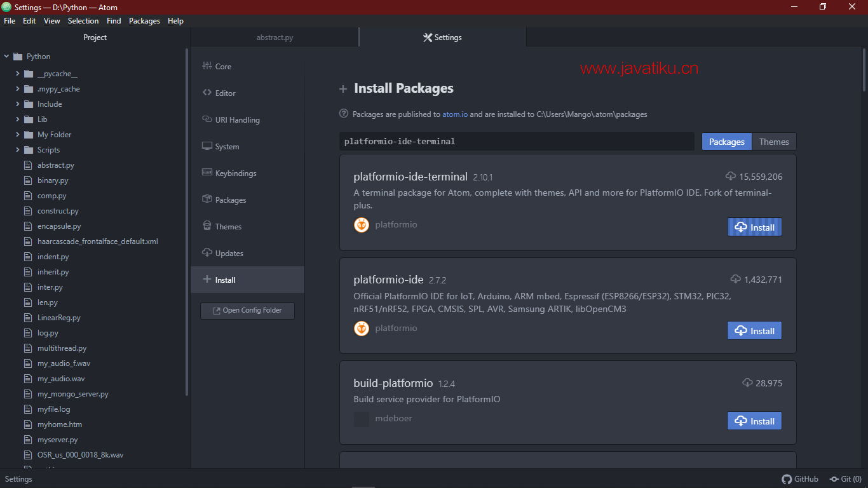
Task: Click the Scripts folder icon
Action: tap(29, 150)
